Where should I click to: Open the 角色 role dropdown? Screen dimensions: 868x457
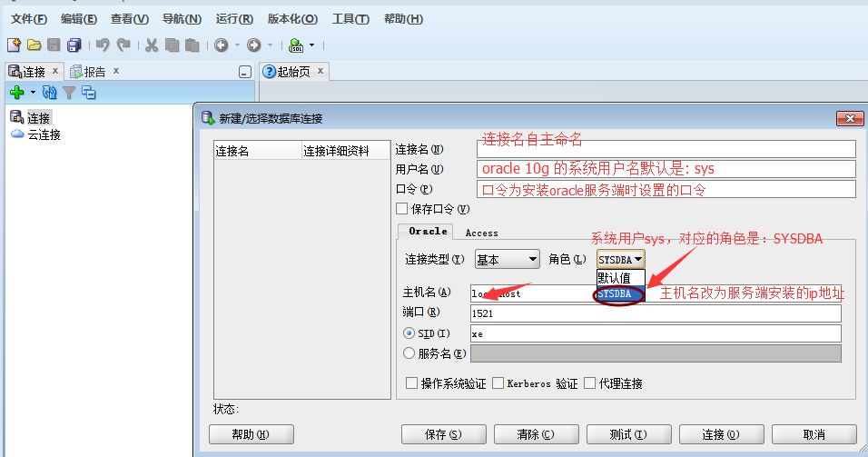coord(620,259)
